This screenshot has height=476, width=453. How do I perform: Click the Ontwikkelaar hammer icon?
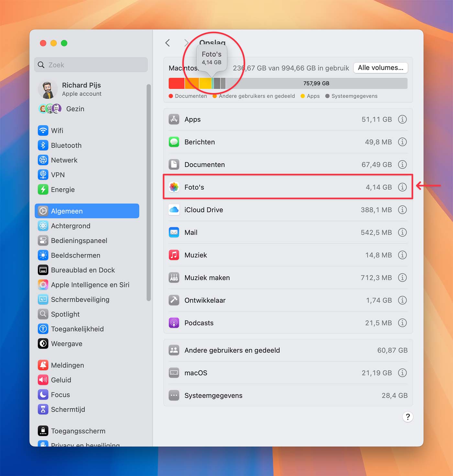pyautogui.click(x=174, y=300)
